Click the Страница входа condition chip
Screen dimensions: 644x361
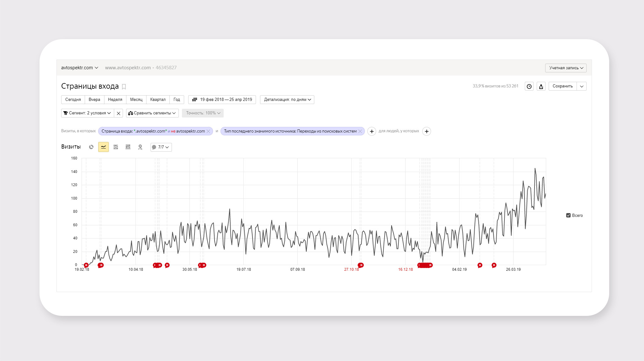(x=153, y=131)
